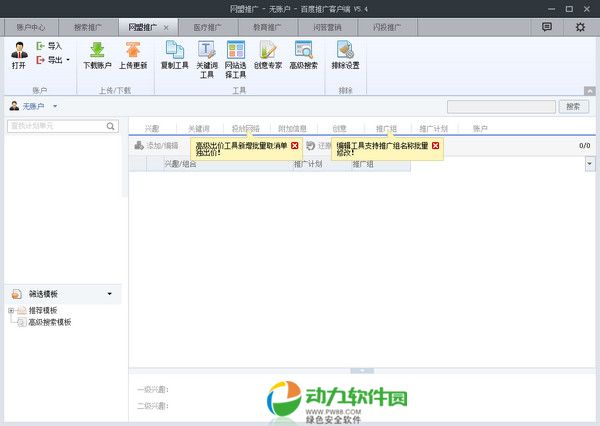Click the 导入 import icon

[x=40, y=46]
